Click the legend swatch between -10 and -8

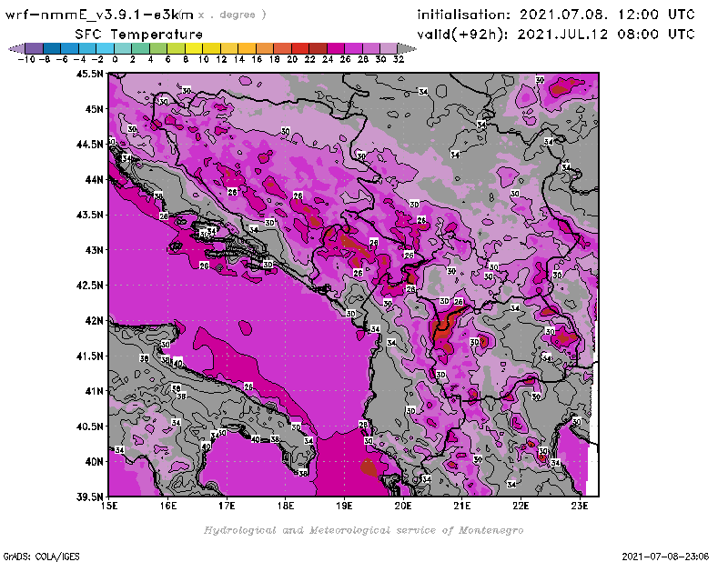coord(35,48)
